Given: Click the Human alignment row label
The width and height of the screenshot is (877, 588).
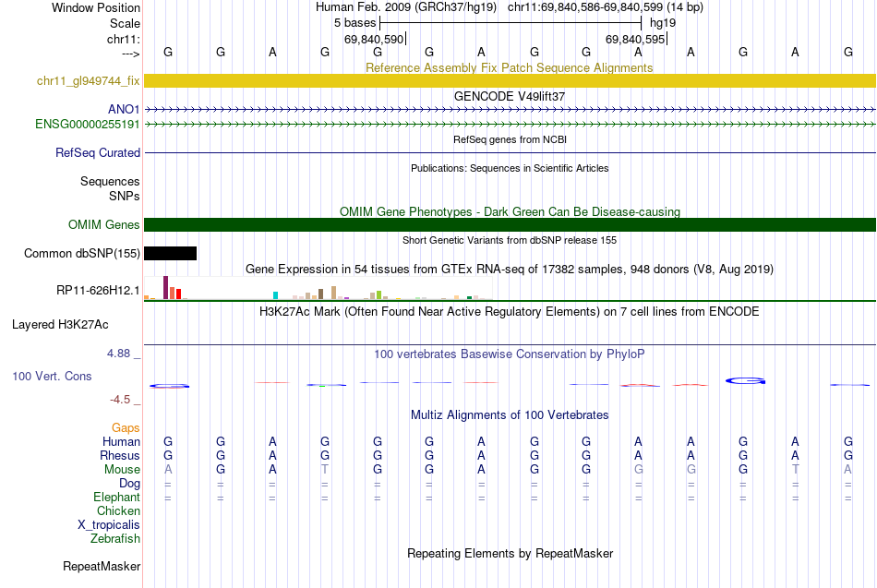Looking at the screenshot, I should (121, 441).
